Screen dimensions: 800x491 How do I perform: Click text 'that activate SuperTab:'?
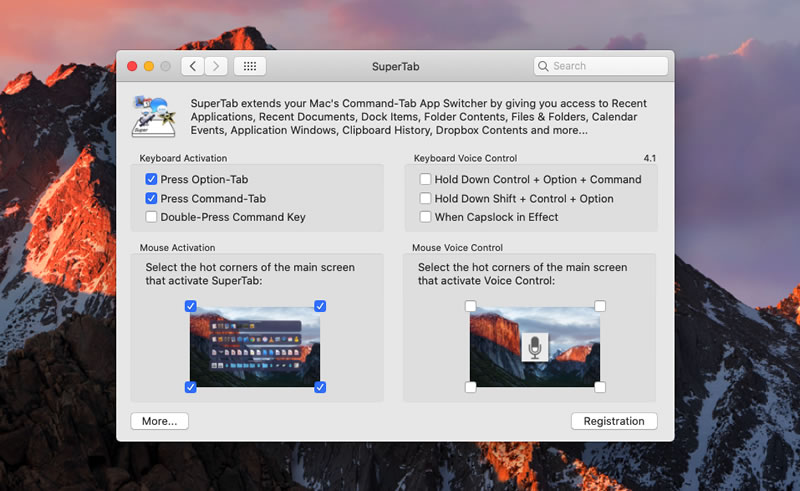[204, 281]
